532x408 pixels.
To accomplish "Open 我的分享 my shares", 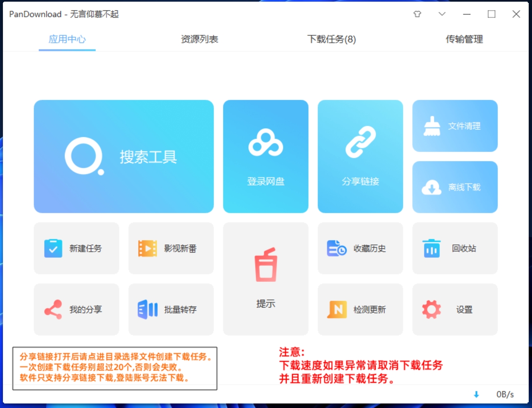I will pyautogui.click(x=76, y=310).
